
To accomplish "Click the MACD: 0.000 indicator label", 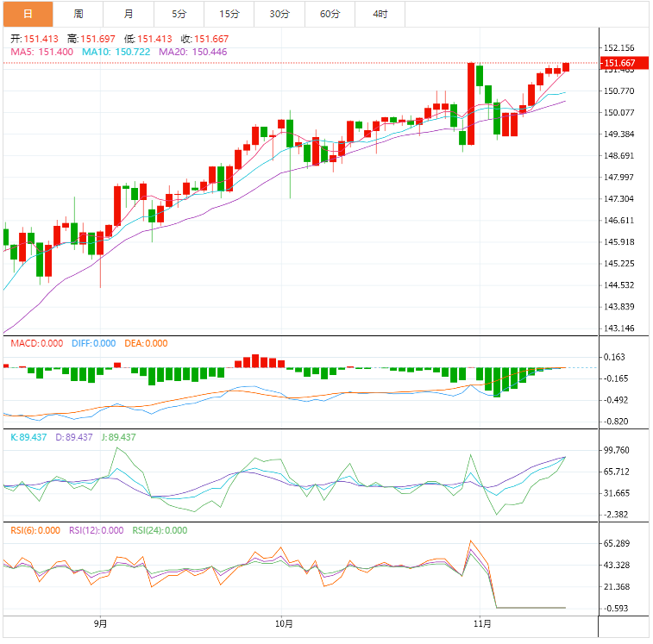I will [36, 343].
